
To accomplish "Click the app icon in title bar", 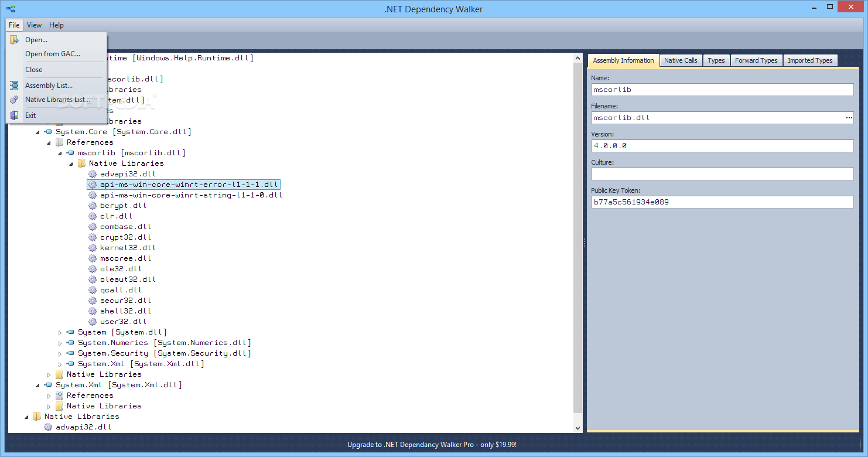I will tap(11, 9).
